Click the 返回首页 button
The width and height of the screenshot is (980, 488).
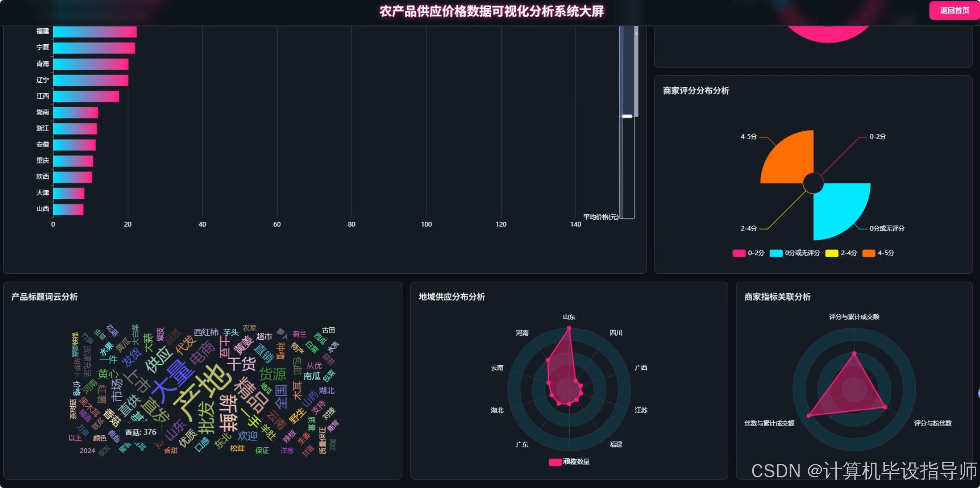coord(954,10)
